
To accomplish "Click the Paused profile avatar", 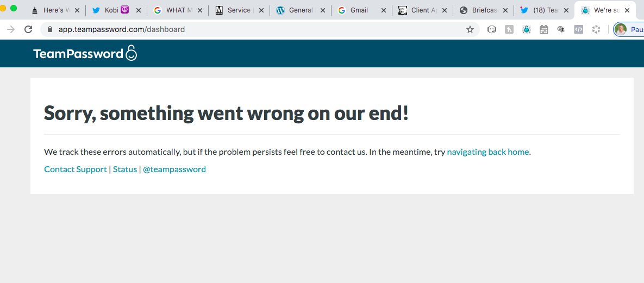I will (x=621, y=29).
